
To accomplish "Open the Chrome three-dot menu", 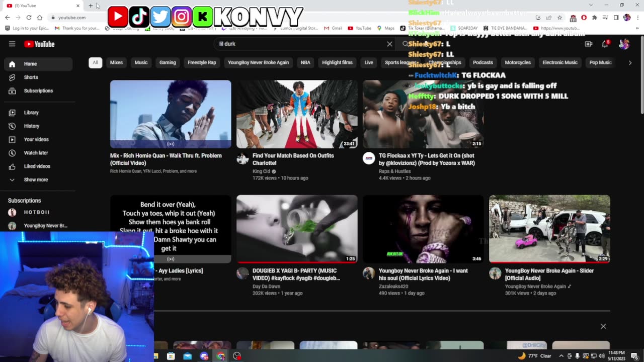I will 637,18.
